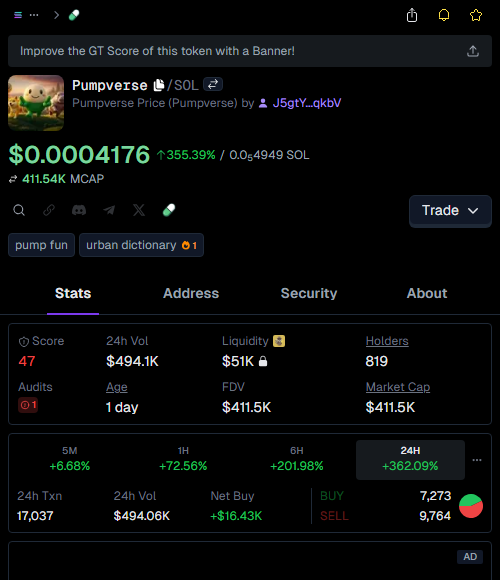This screenshot has width=500, height=580.
Task: Switch to the About tab
Action: click(x=427, y=293)
